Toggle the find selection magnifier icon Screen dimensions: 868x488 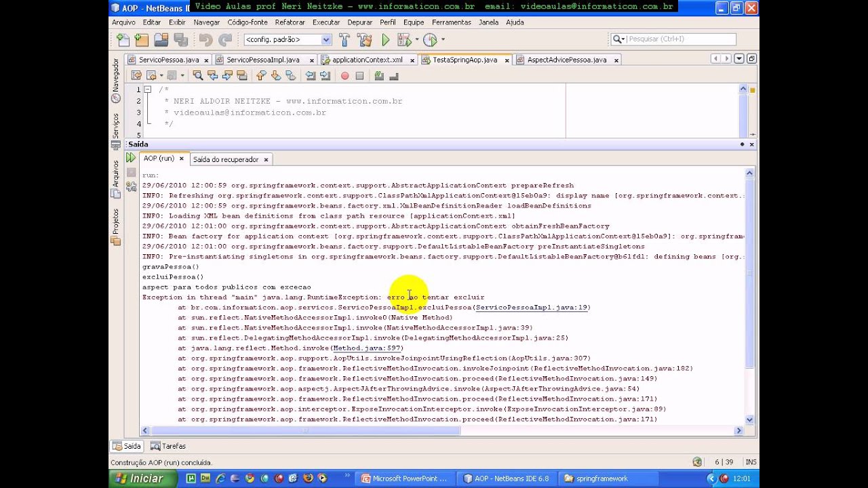pyautogui.click(x=197, y=76)
